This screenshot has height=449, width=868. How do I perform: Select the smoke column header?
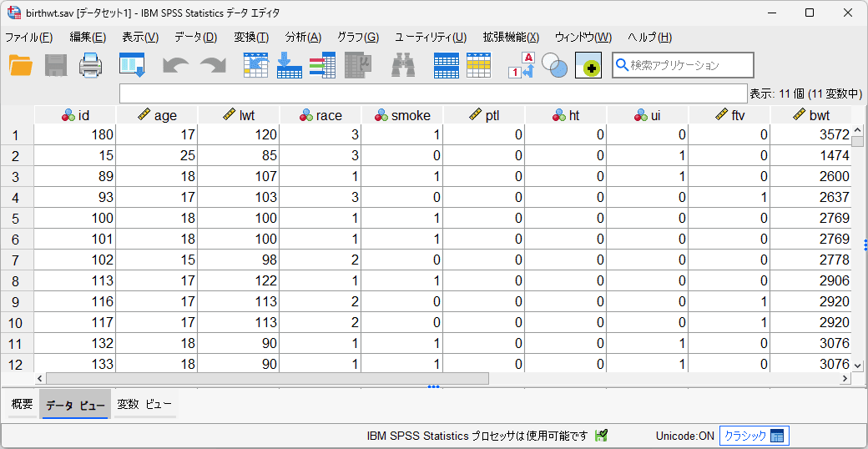pos(402,115)
